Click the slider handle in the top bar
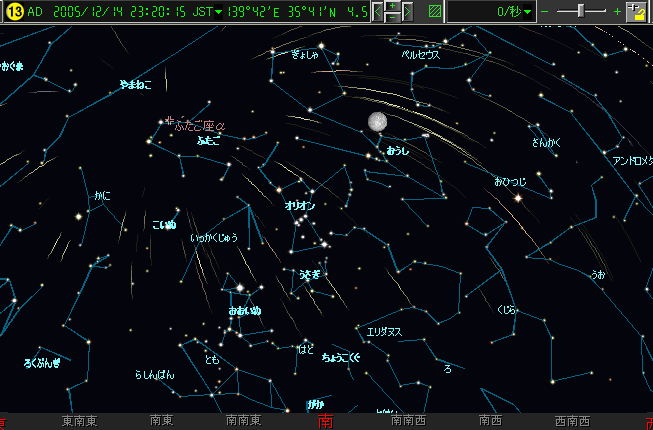 (582, 11)
